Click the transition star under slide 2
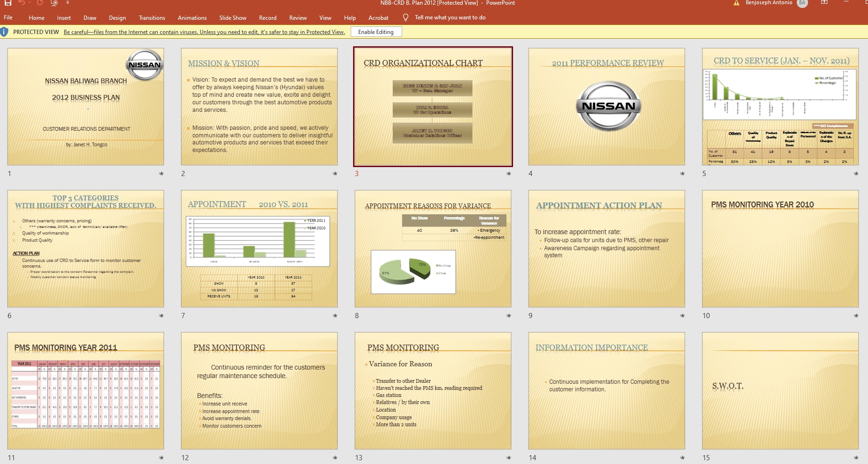868x464 pixels. pos(335,174)
